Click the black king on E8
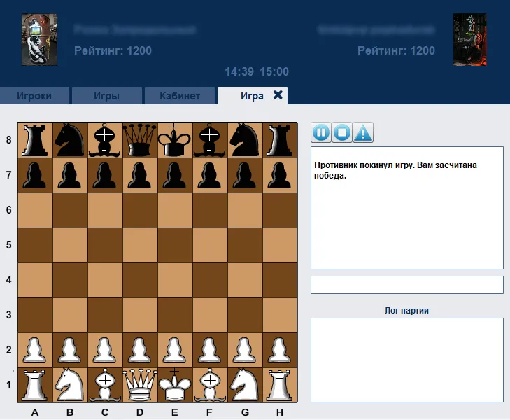This screenshot has height=420, width=510. pyautogui.click(x=175, y=140)
